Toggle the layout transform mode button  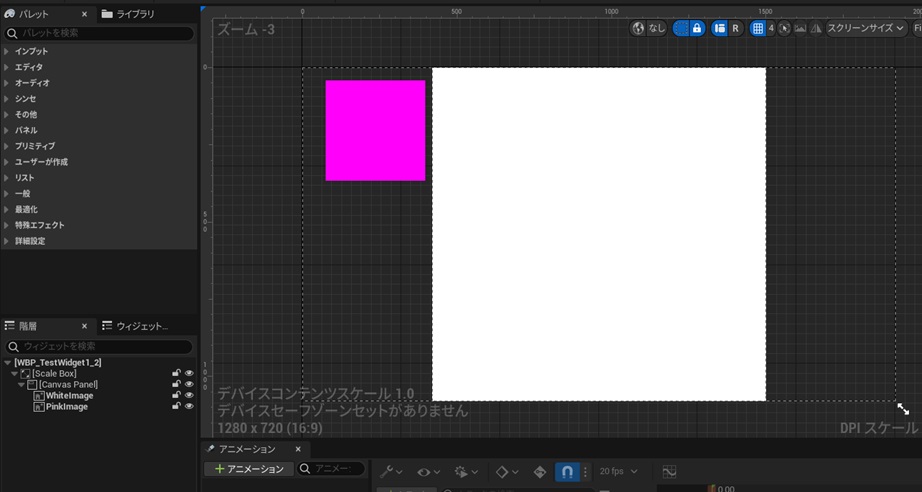tap(719, 28)
